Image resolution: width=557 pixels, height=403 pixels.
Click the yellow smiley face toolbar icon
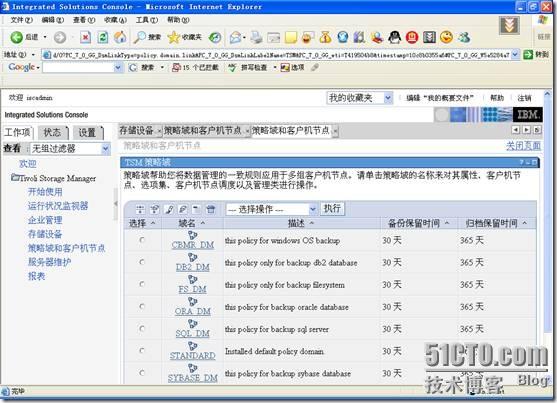click(446, 37)
